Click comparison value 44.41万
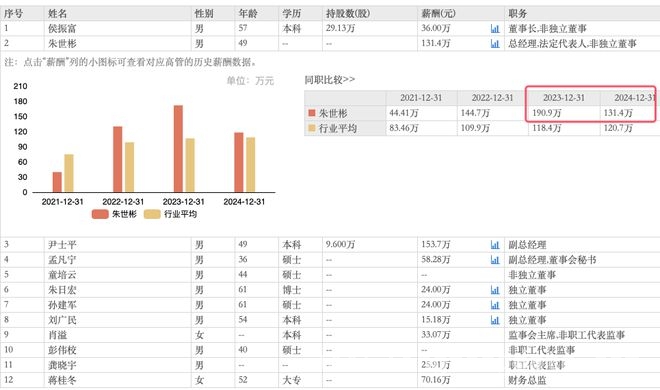660x390 pixels. tap(404, 113)
